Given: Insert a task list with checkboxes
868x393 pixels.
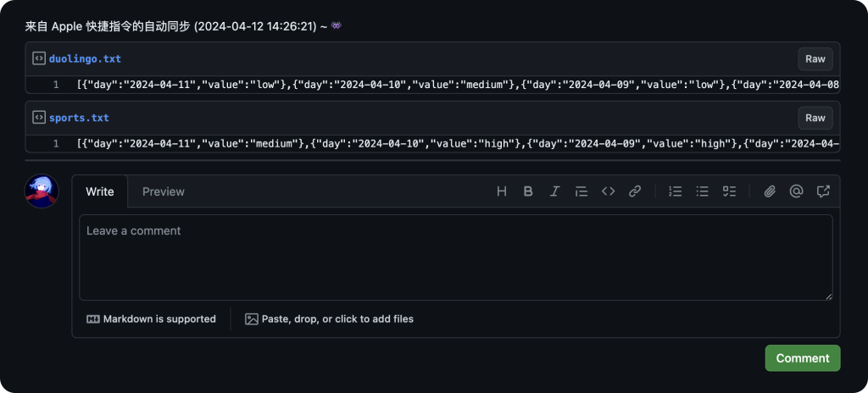Looking at the screenshot, I should point(729,191).
